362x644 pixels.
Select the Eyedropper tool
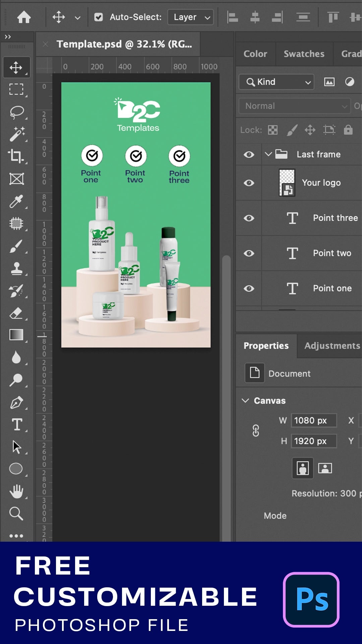[16, 201]
